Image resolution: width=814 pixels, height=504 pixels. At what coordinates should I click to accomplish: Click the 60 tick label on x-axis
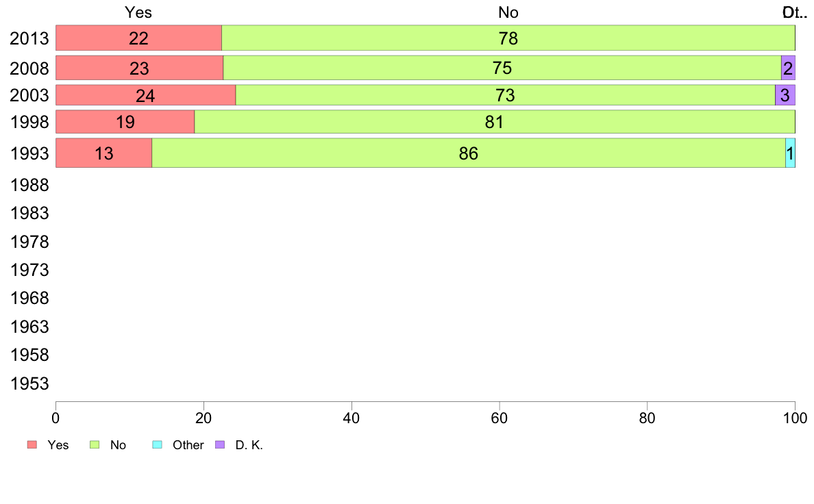click(x=500, y=418)
